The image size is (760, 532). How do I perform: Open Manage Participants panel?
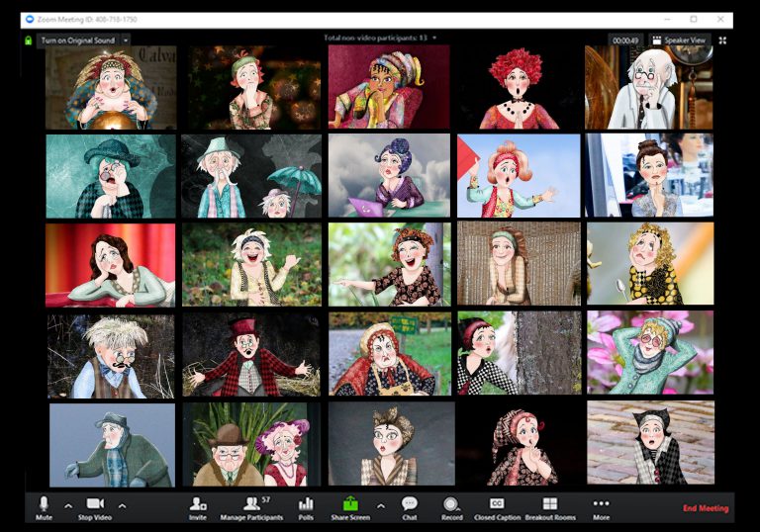tap(251, 508)
